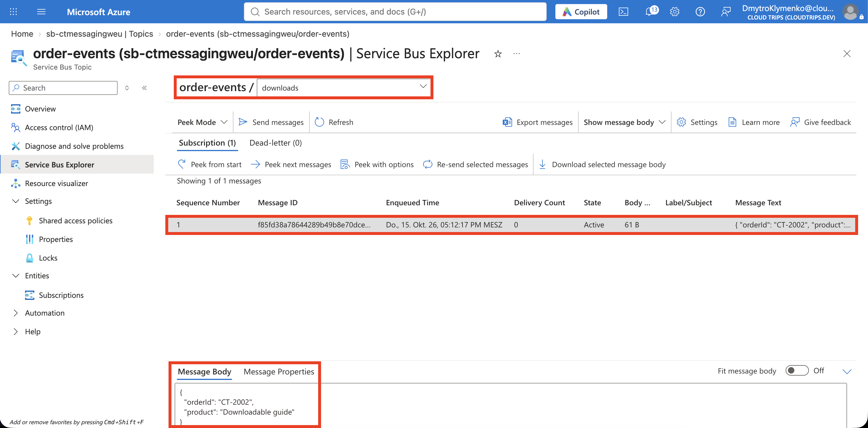The height and width of the screenshot is (428, 868).
Task: Toggle the Fit message body switch
Action: tap(797, 371)
